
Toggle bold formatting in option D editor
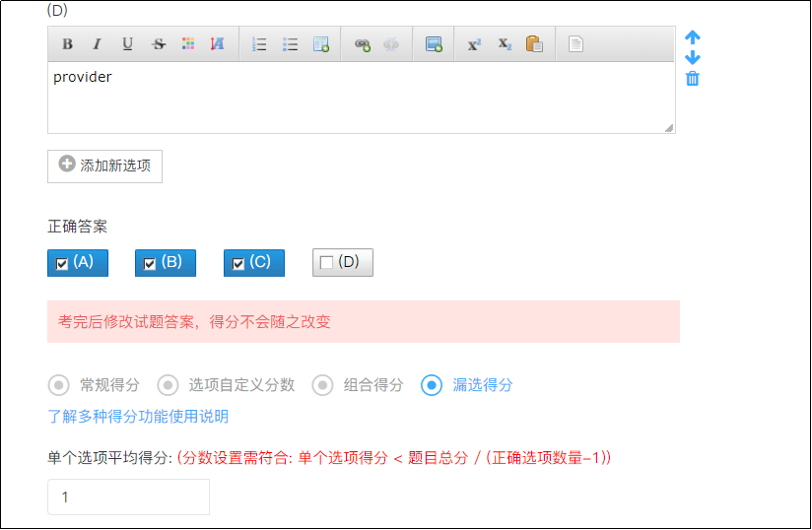pos(67,44)
